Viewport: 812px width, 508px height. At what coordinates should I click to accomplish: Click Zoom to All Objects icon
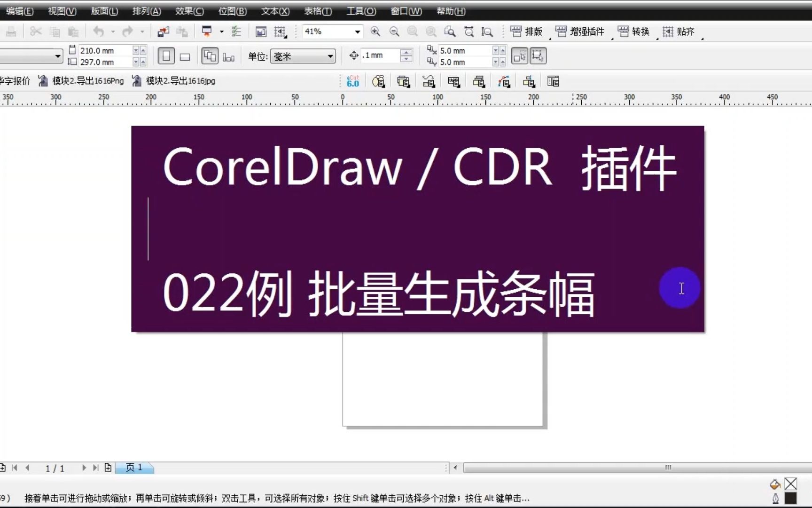point(431,32)
